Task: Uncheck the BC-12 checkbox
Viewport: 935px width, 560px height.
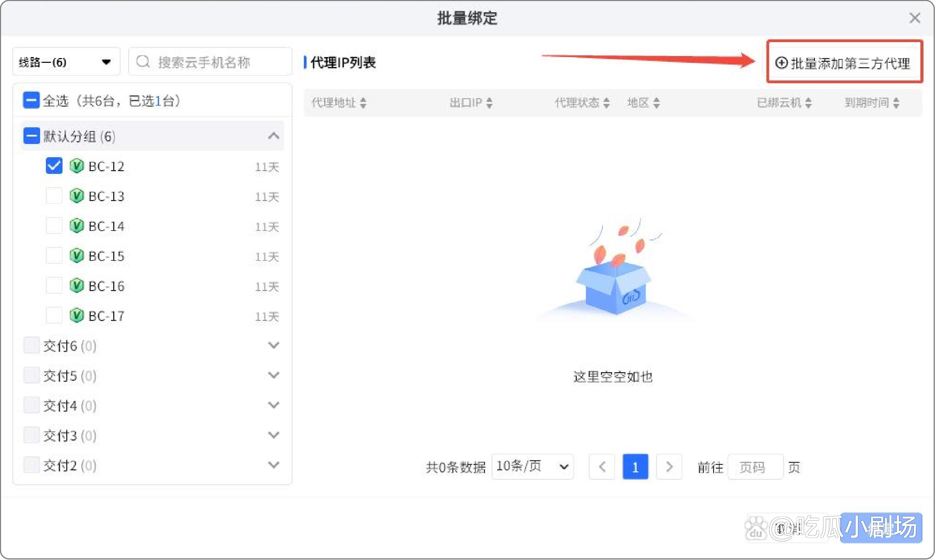Action: tap(54, 166)
